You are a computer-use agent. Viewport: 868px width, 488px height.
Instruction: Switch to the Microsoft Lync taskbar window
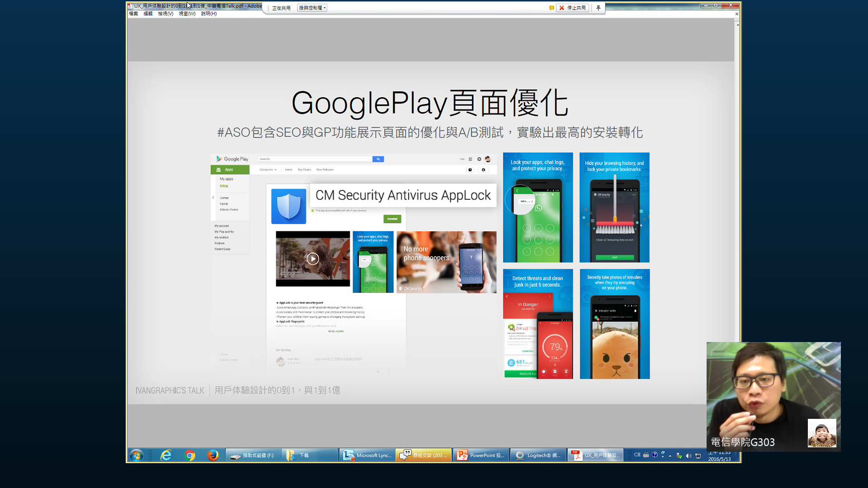pyautogui.click(x=367, y=455)
